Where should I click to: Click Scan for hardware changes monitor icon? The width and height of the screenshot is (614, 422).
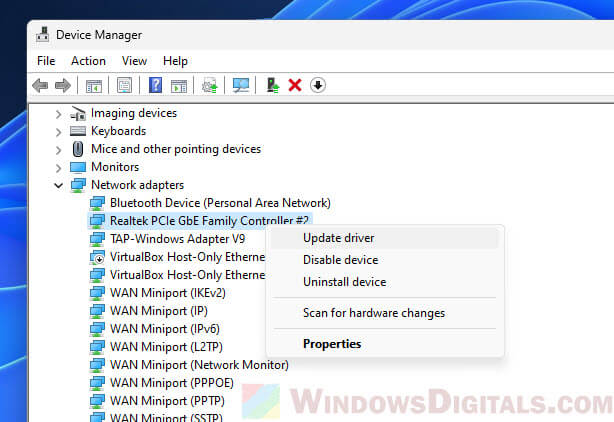click(240, 85)
